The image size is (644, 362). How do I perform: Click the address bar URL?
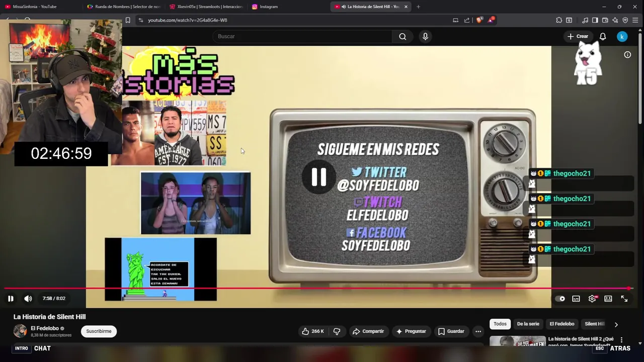(x=187, y=20)
